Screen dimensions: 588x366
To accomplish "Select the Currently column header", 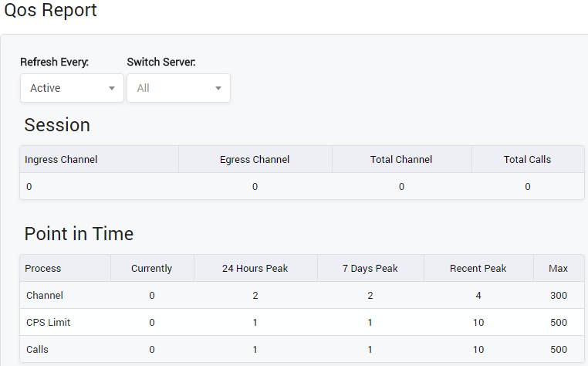I will (x=151, y=269).
